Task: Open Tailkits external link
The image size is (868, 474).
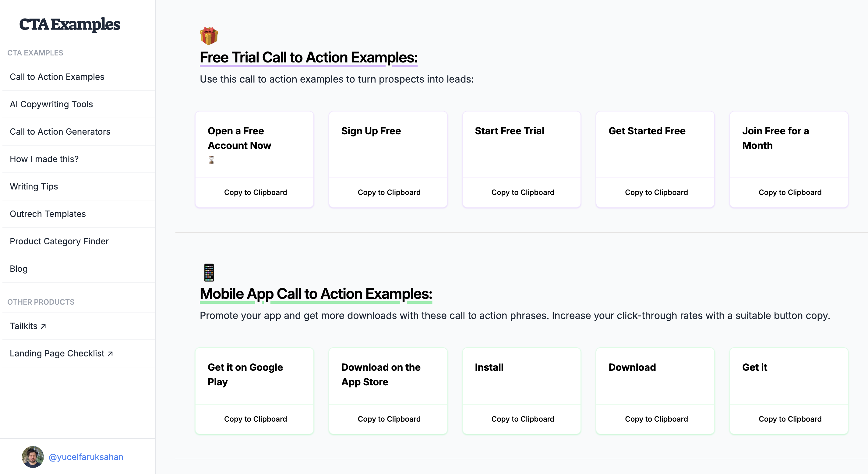Action: coord(28,326)
